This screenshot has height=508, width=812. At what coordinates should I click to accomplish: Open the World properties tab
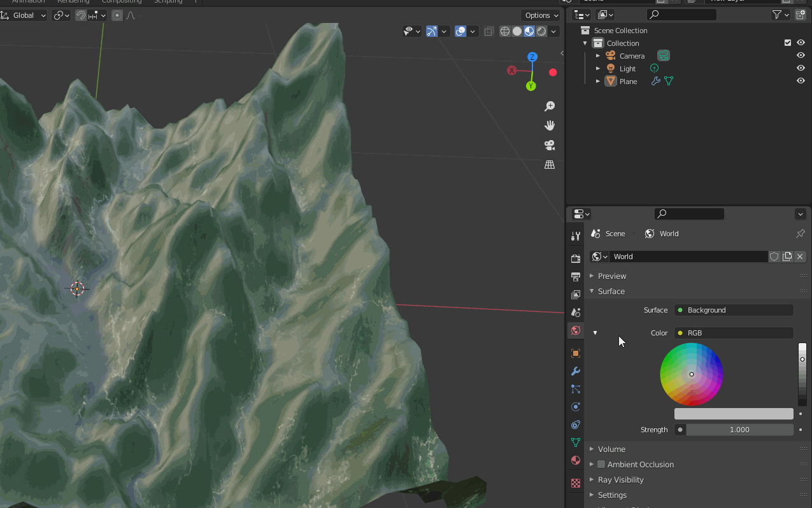tap(576, 330)
